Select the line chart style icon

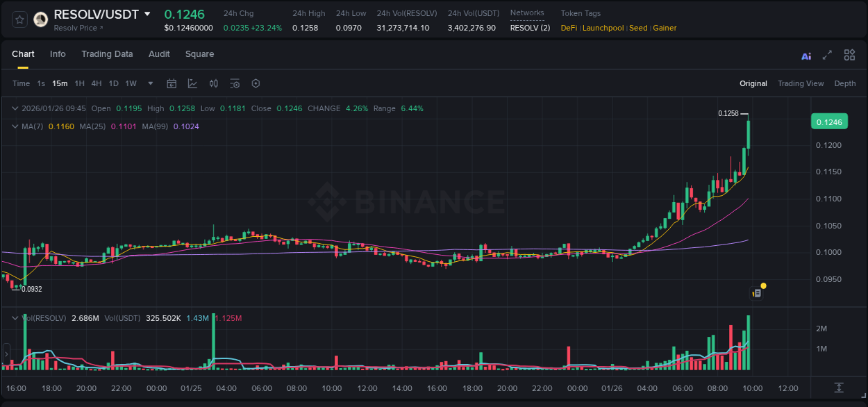coord(192,83)
